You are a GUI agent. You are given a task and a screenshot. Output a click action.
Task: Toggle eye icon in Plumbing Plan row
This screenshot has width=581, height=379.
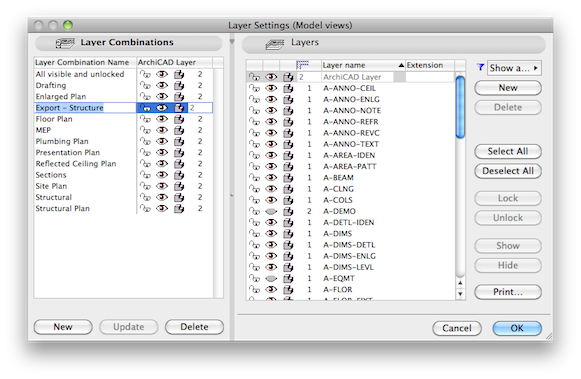coord(162,141)
